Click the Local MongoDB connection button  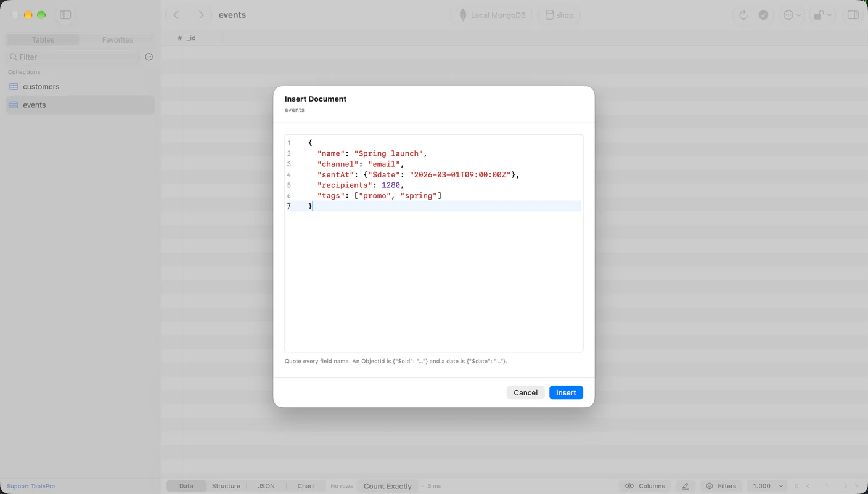tap(492, 15)
